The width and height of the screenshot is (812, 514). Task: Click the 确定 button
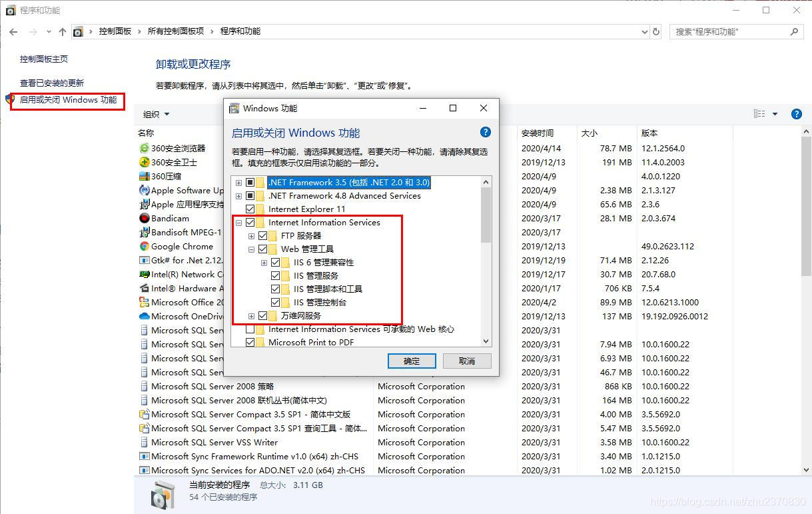pyautogui.click(x=412, y=361)
